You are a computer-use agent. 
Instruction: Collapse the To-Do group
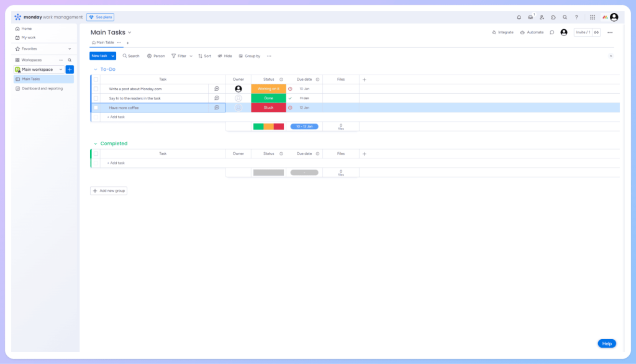coord(96,70)
